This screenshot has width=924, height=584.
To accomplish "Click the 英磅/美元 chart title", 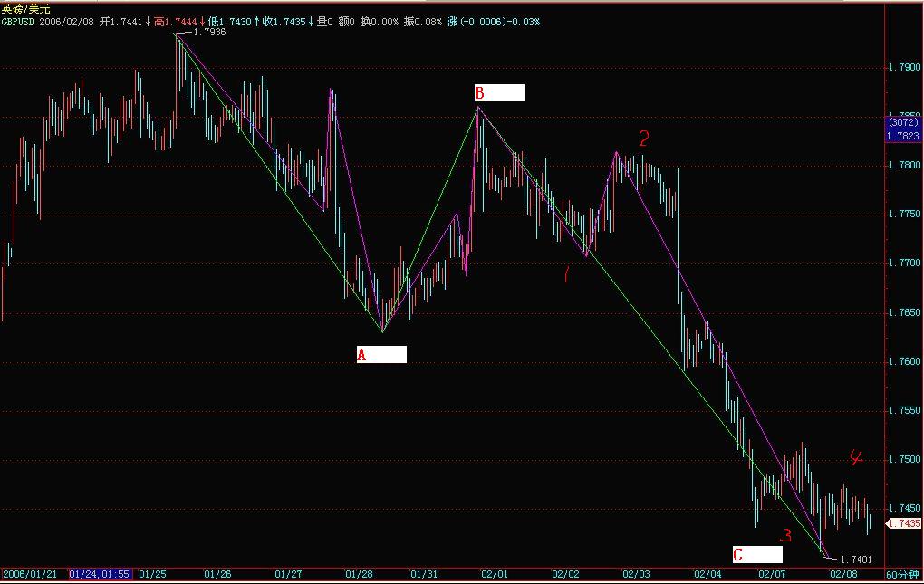I will [x=25, y=9].
